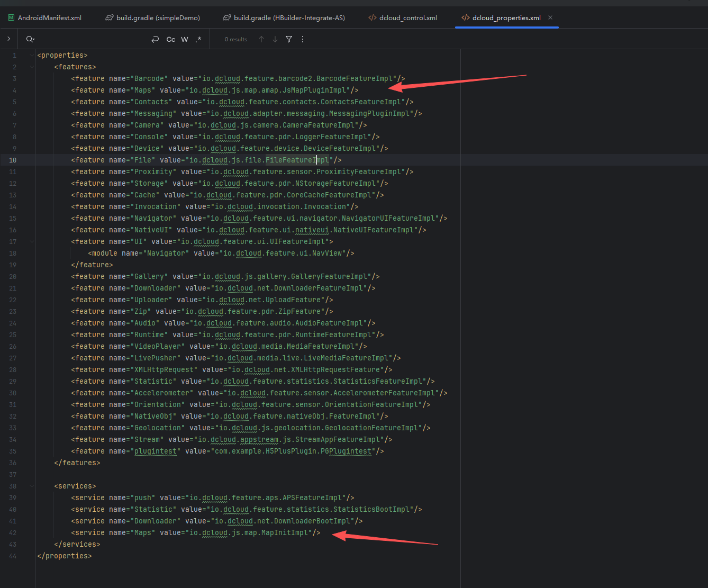Click "FileFeatureImpl" on line 10
The height and width of the screenshot is (588, 708).
click(297, 160)
